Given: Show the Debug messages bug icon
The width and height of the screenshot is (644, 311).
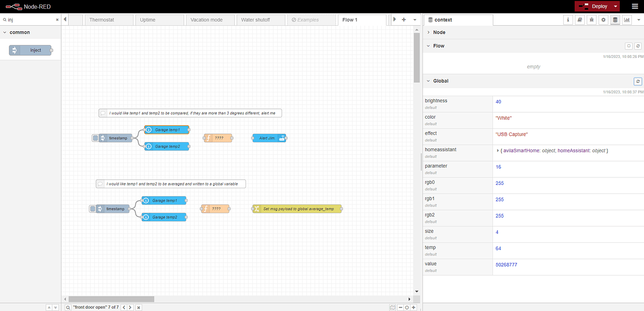Looking at the screenshot, I should (x=592, y=20).
